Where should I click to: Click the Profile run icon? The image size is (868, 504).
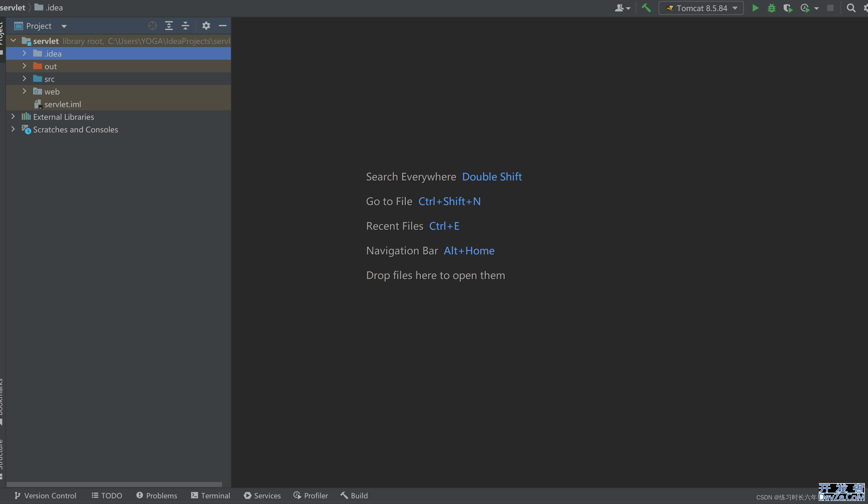pyautogui.click(x=805, y=8)
